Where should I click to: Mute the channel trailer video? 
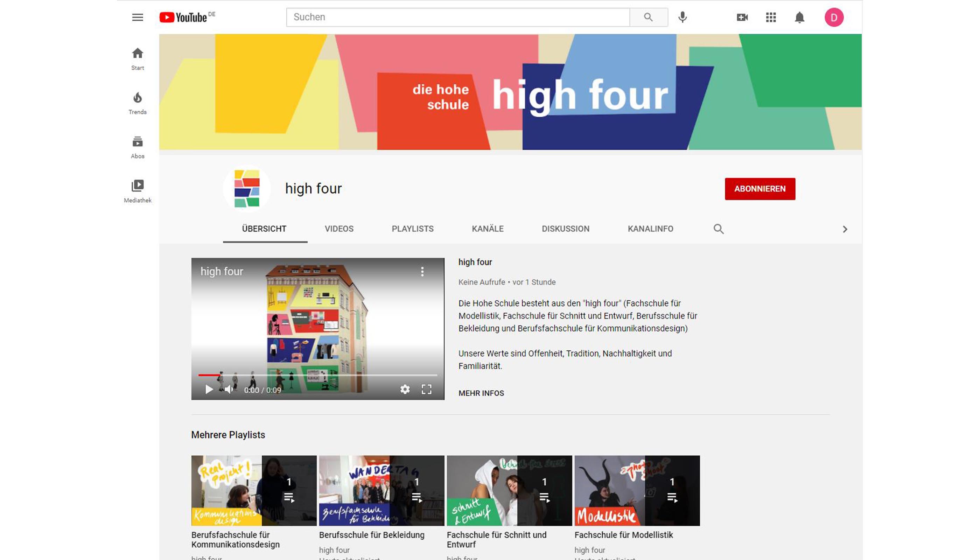(x=229, y=390)
